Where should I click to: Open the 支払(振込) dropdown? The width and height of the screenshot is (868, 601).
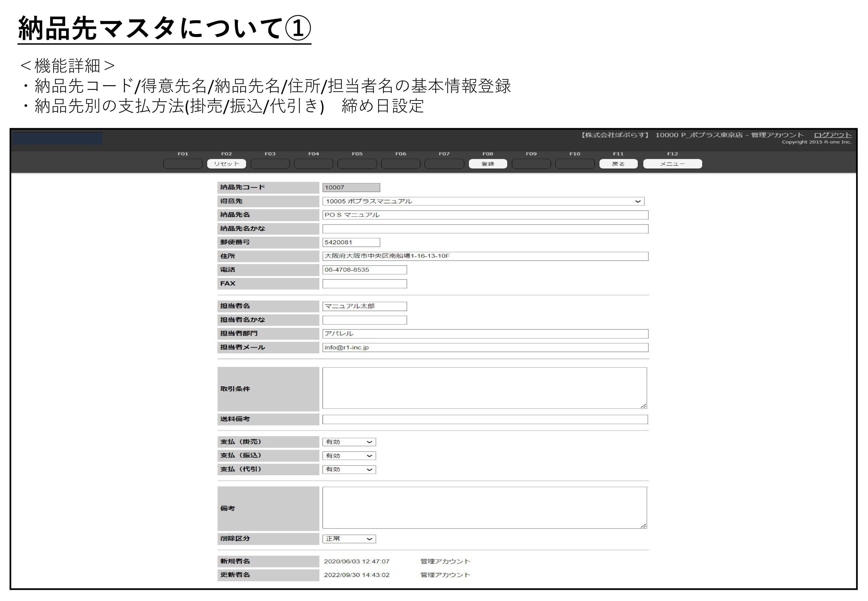349,455
